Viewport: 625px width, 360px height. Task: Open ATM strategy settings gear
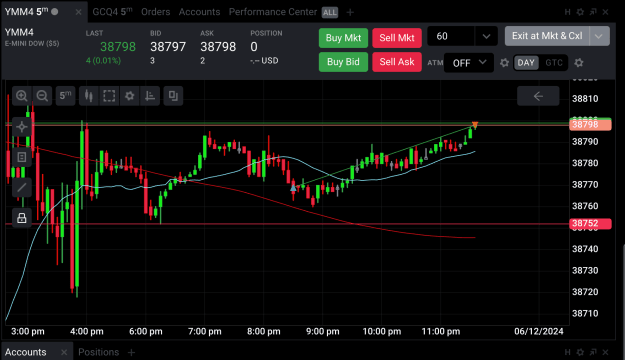coord(504,63)
